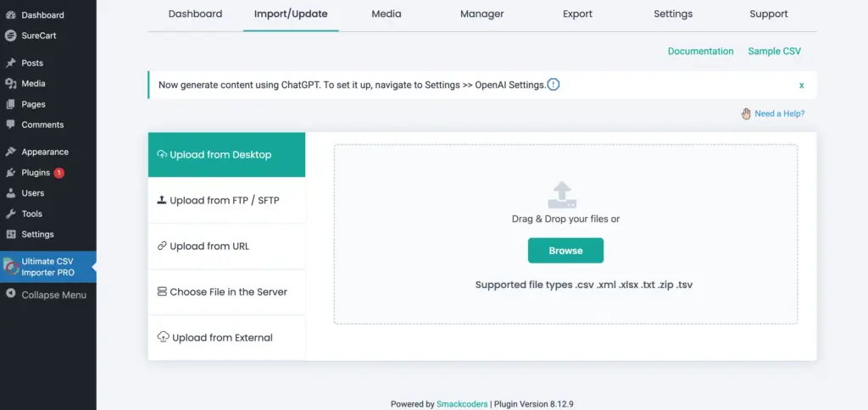The image size is (868, 410).
Task: Click the chain link icon for Upload from URL
Action: [162, 246]
